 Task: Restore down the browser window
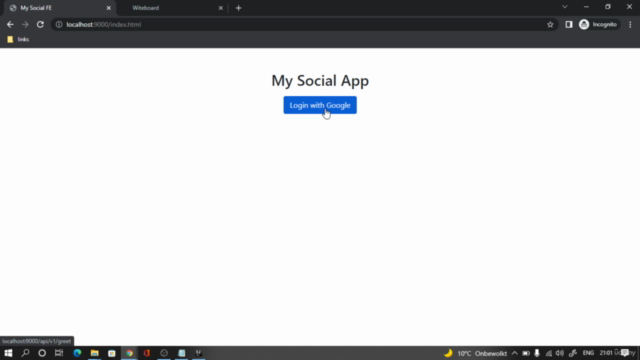point(608,7)
